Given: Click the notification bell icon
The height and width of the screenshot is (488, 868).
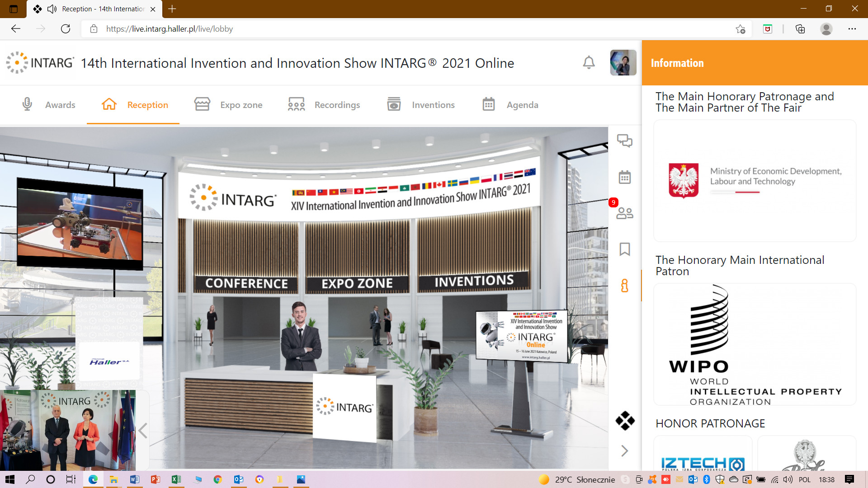Looking at the screenshot, I should click(x=589, y=62).
